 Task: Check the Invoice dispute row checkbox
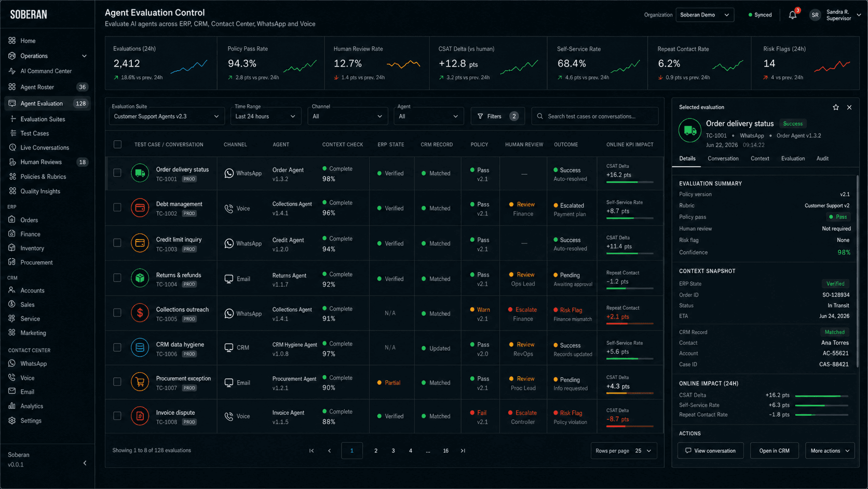[x=117, y=416]
